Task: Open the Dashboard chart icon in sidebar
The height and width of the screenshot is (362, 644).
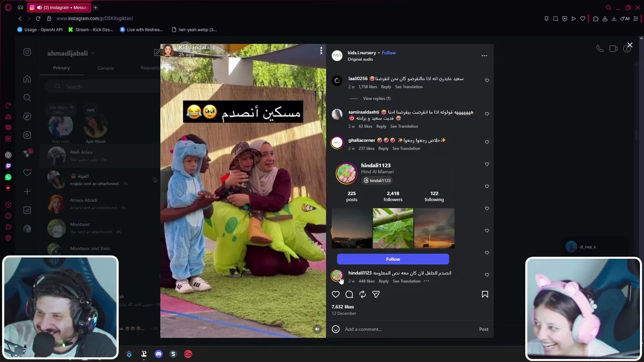Action: click(27, 210)
